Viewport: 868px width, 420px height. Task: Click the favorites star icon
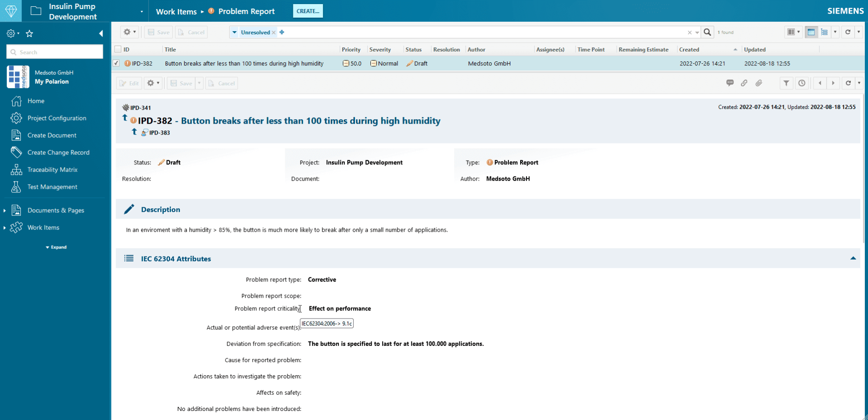tap(29, 33)
